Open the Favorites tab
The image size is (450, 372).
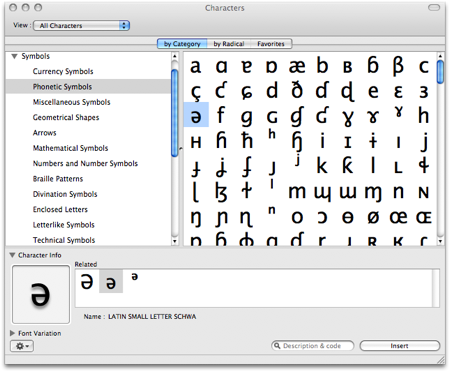[x=271, y=44]
